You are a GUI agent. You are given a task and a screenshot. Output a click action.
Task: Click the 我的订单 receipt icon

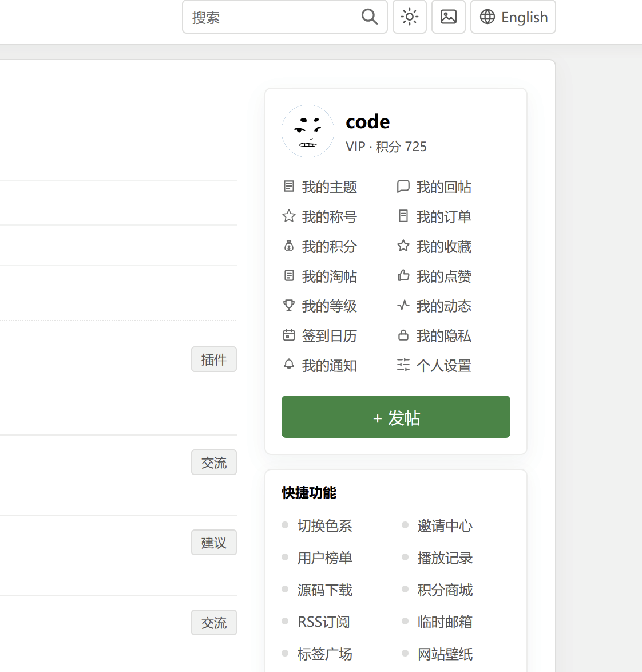click(403, 216)
